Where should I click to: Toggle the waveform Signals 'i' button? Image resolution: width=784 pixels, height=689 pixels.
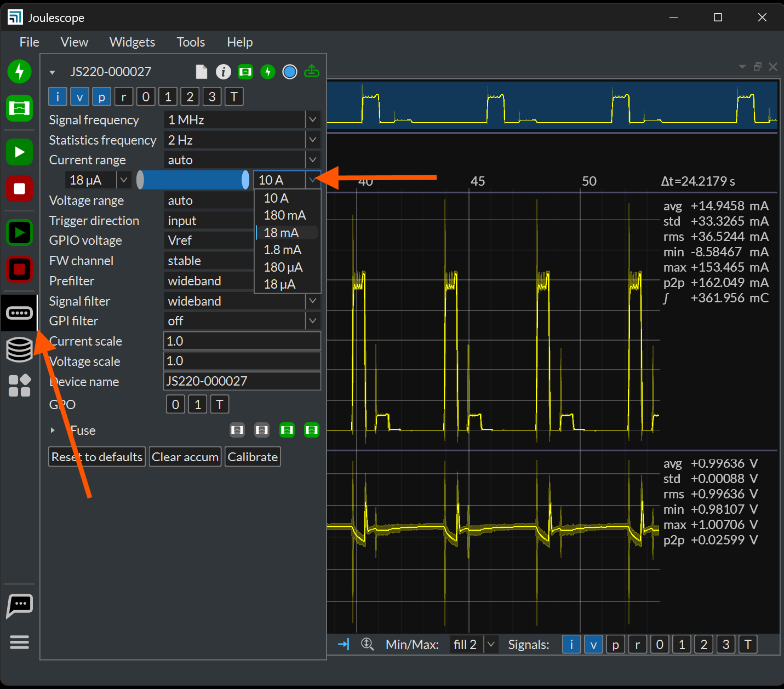pos(571,645)
